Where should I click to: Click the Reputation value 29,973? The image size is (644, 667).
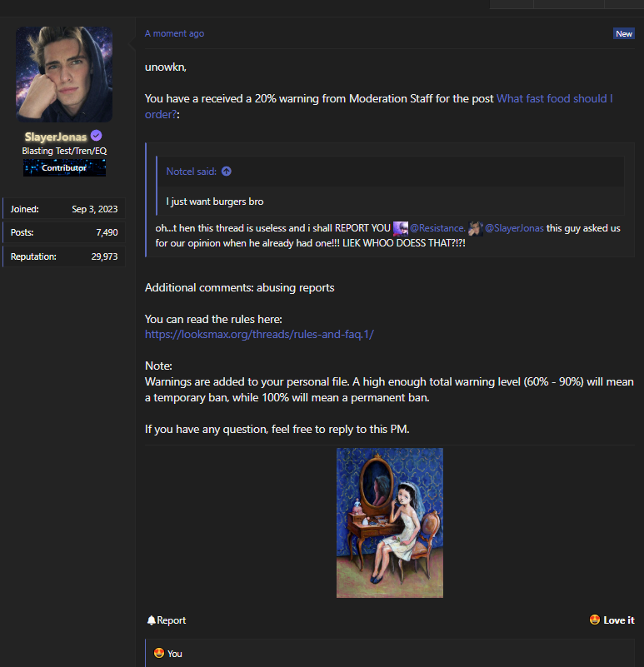pos(104,256)
